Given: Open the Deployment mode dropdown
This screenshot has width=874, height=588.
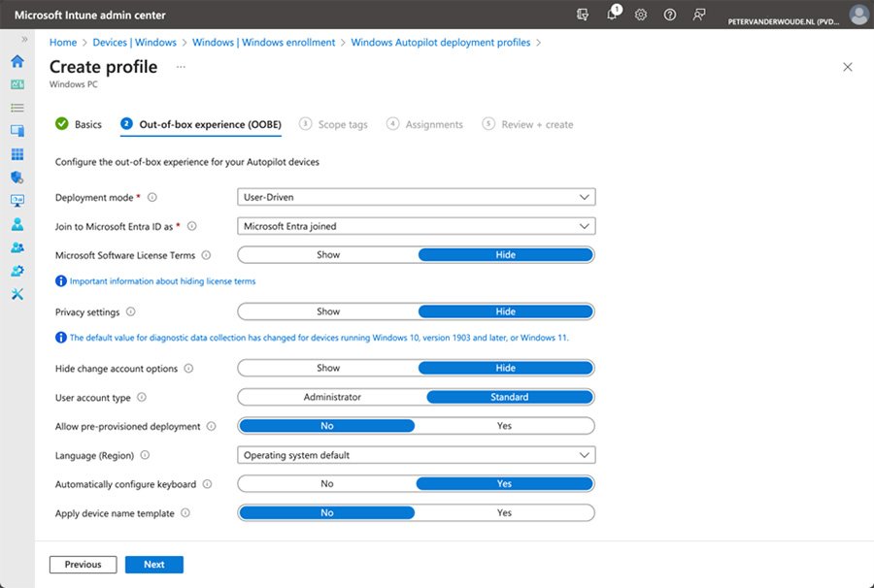Looking at the screenshot, I should 416,197.
